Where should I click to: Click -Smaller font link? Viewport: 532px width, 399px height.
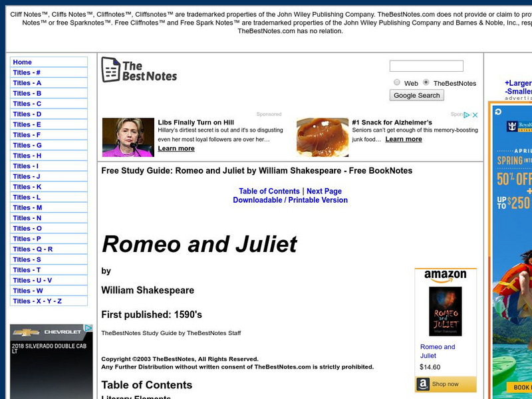point(518,91)
